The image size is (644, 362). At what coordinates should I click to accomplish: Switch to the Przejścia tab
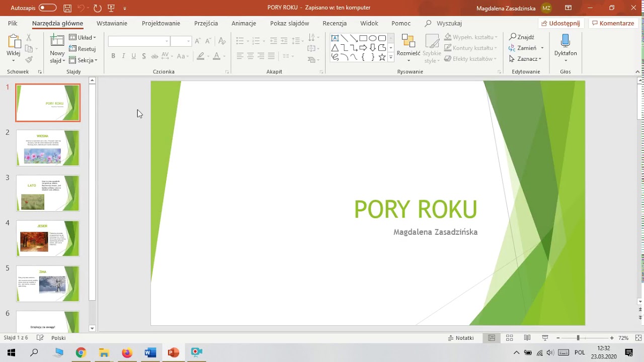point(206,23)
